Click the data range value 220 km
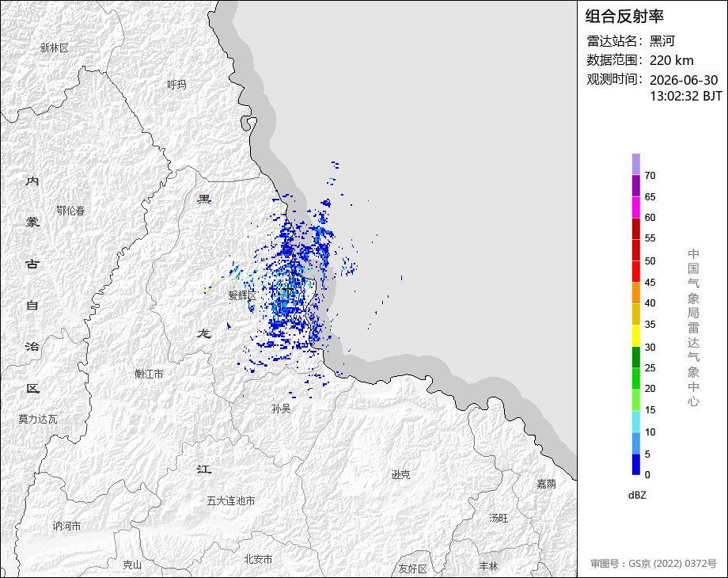728x578 pixels. click(x=671, y=60)
